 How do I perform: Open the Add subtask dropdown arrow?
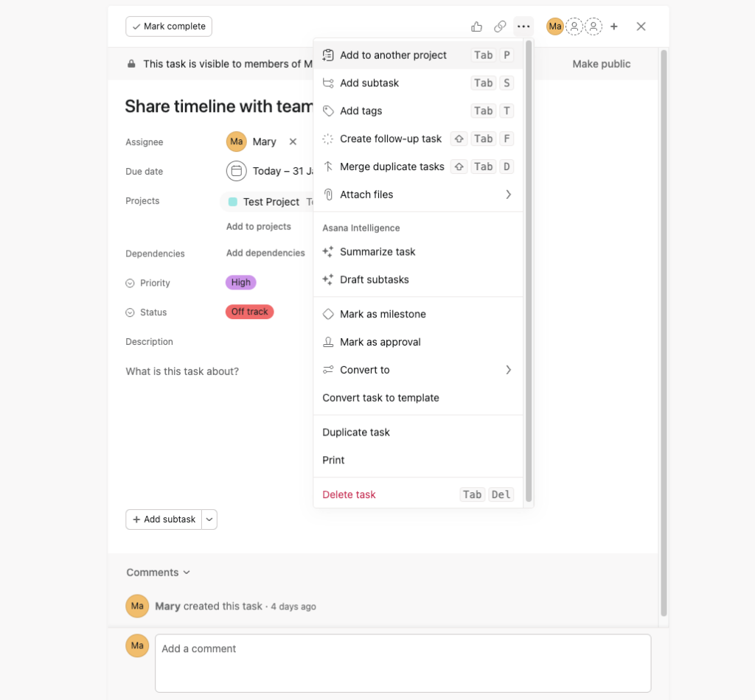point(209,519)
